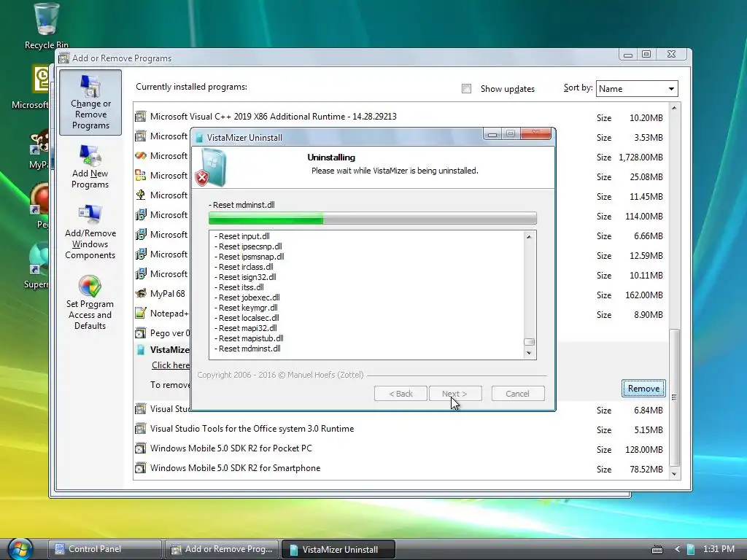Click the keyboard icon in system tray
The height and width of the screenshot is (560, 747).
click(657, 550)
